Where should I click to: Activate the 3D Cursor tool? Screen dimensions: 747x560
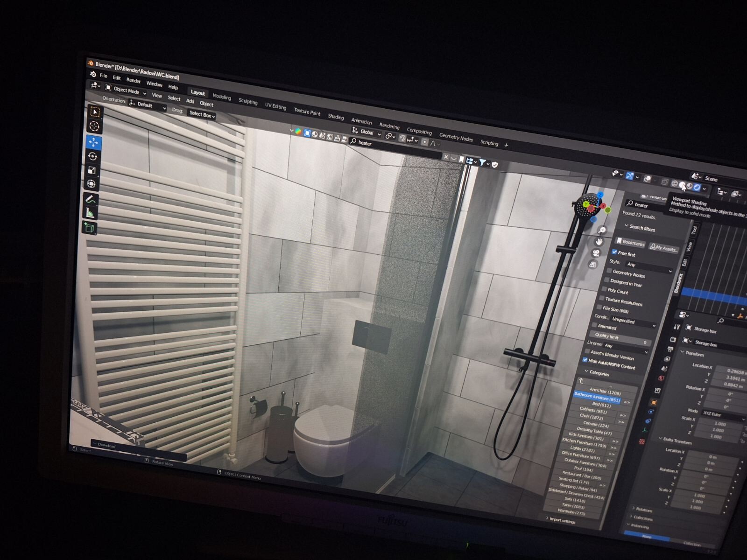click(x=94, y=126)
